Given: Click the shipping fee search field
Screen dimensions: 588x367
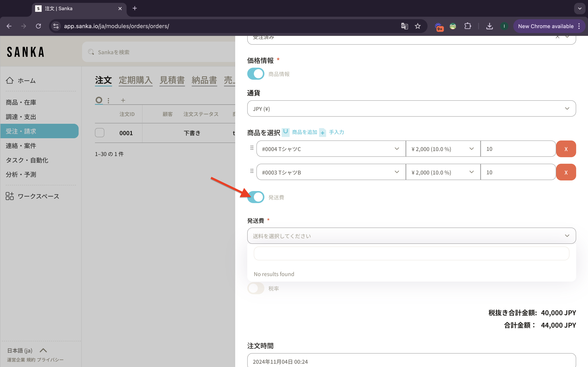Looking at the screenshot, I should (411, 253).
